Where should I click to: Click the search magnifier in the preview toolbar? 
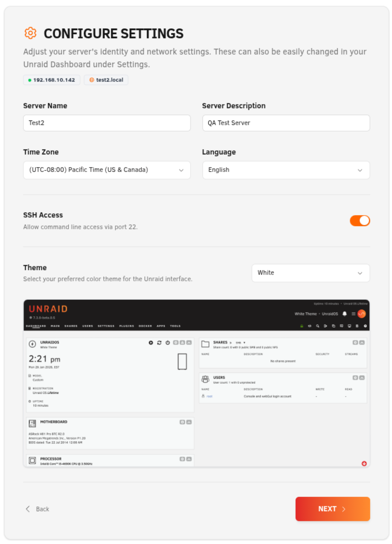[x=318, y=326]
